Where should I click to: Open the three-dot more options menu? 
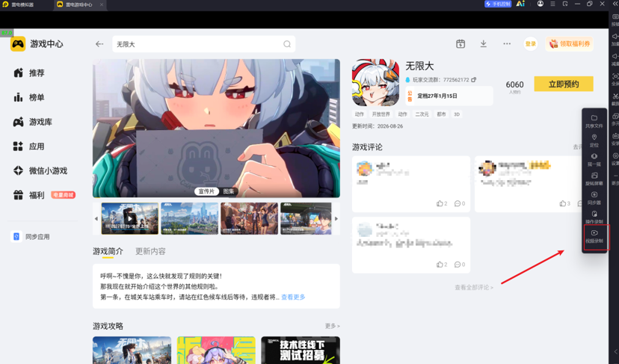point(507,44)
